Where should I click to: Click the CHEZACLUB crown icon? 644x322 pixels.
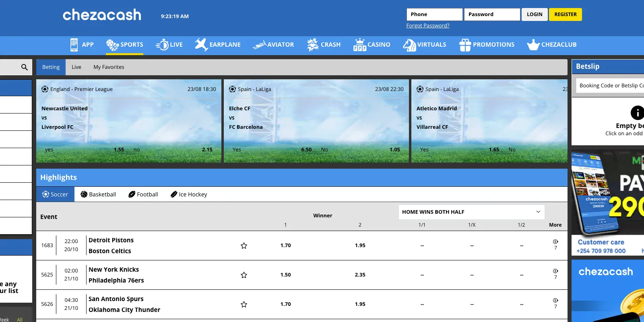coord(533,45)
